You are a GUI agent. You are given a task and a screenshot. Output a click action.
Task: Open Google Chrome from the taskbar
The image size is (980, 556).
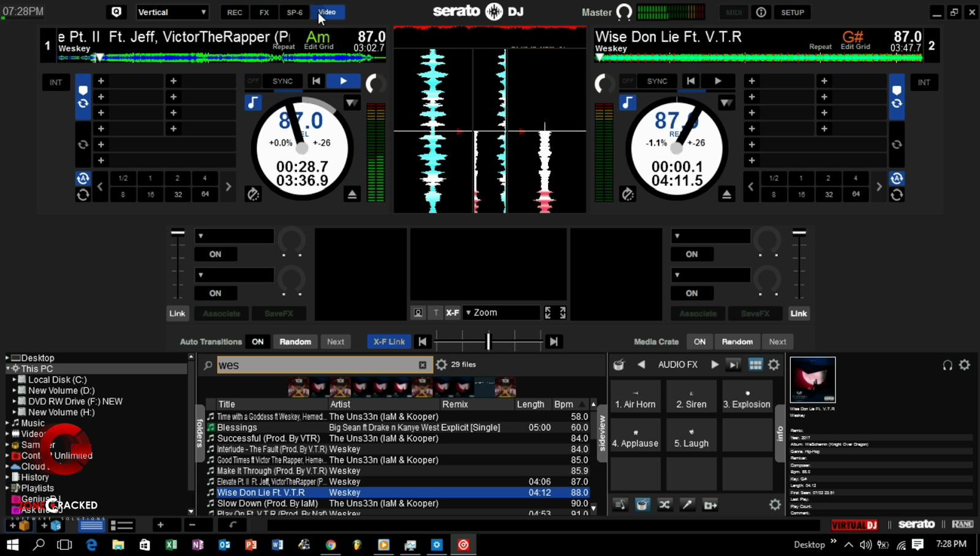tap(331, 544)
